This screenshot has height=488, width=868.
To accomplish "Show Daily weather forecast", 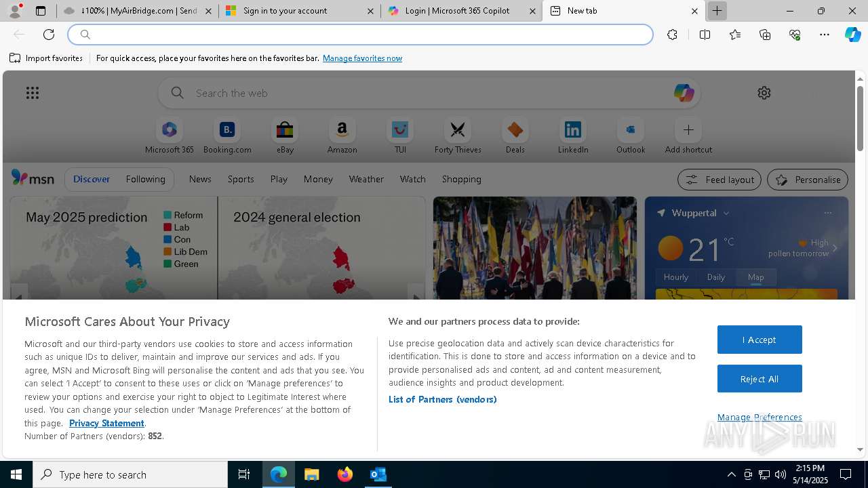I will [x=716, y=277].
